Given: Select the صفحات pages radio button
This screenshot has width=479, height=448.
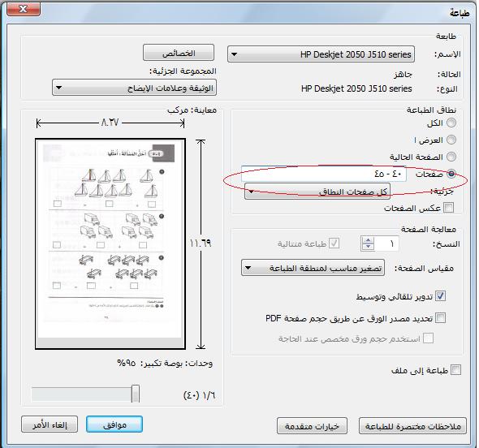Looking at the screenshot, I should pyautogui.click(x=451, y=174).
